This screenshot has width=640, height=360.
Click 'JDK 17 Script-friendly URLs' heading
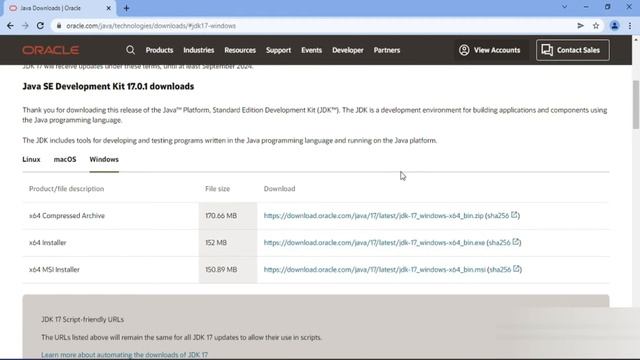click(82, 320)
